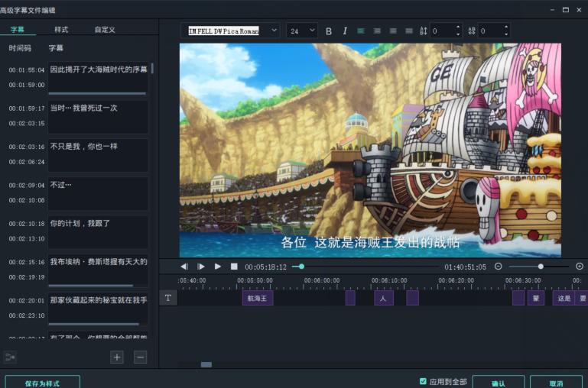Image resolution: width=588 pixels, height=388 pixels.
Task: Toggle bold formatting for subtitle text
Action: tap(329, 31)
